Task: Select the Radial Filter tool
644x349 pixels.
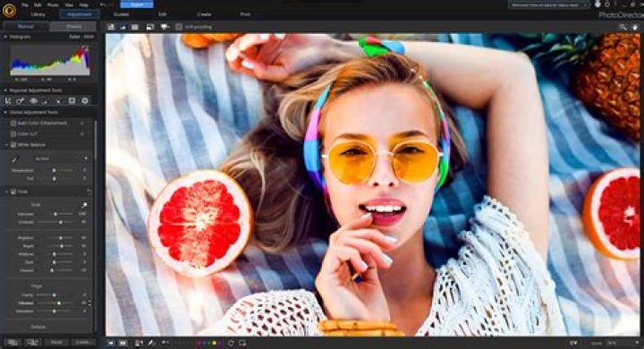Action: click(x=85, y=101)
